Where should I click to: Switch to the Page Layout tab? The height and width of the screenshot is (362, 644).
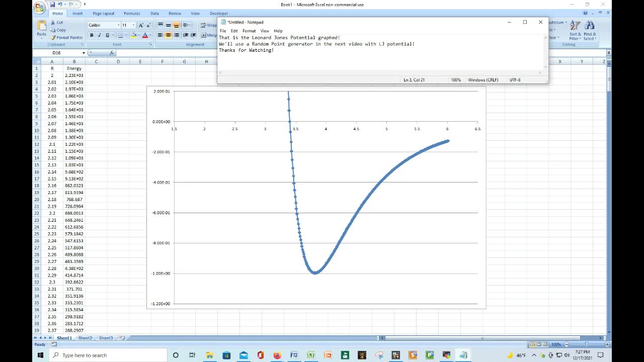coord(104,14)
